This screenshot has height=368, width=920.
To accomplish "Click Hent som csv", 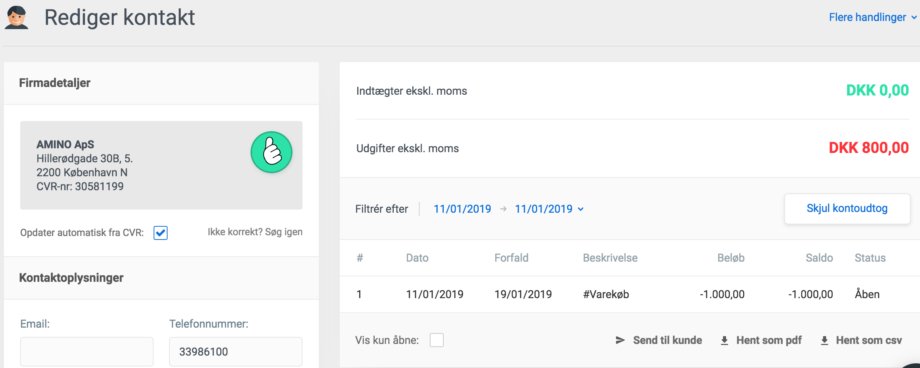I will (x=869, y=340).
